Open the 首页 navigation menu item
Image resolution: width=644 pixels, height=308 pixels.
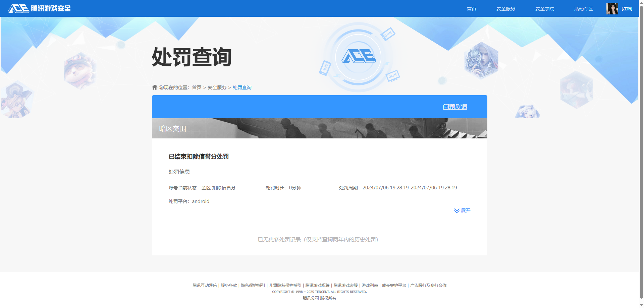(471, 9)
